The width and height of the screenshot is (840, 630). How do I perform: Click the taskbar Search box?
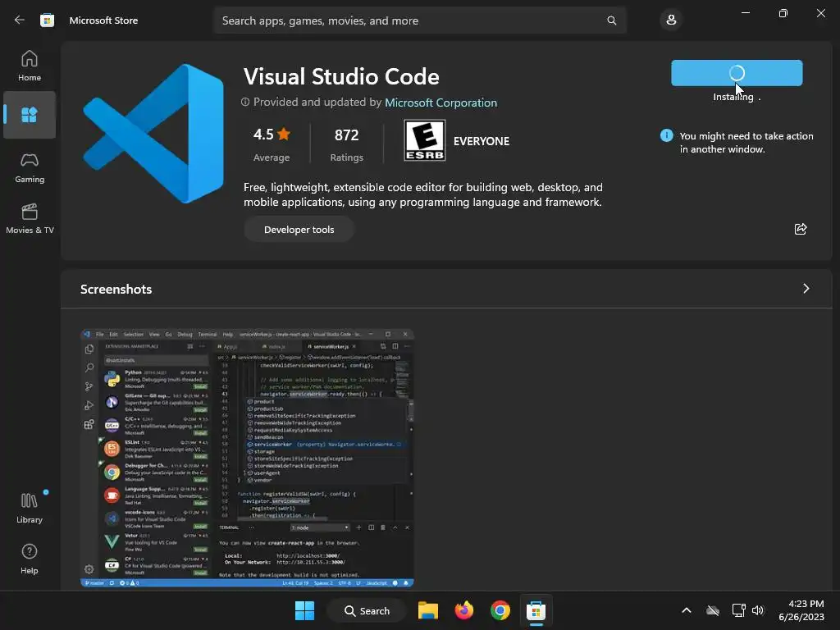point(367,610)
